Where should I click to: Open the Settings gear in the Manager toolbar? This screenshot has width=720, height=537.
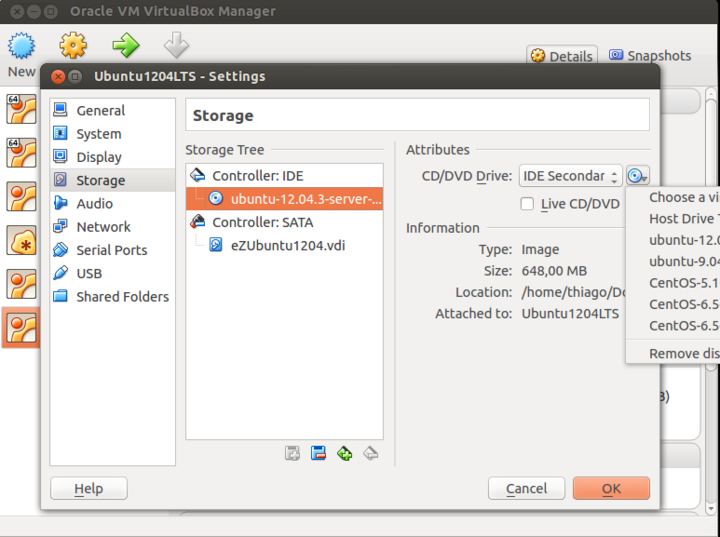(73, 45)
